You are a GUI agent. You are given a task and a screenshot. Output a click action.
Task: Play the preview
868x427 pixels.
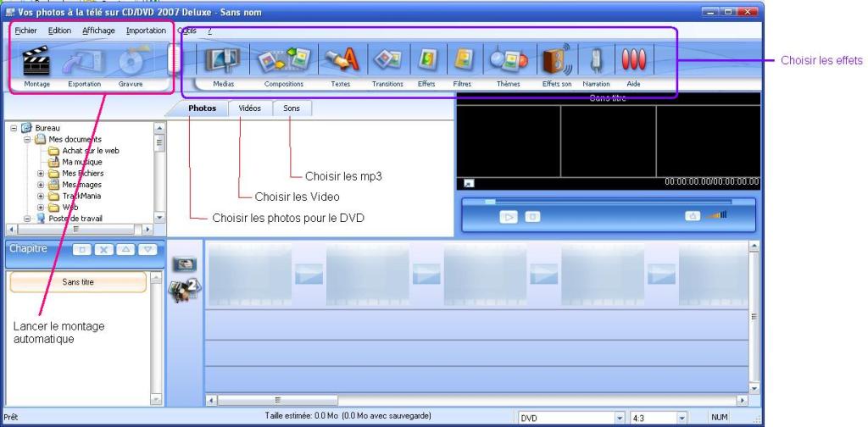[x=509, y=217]
